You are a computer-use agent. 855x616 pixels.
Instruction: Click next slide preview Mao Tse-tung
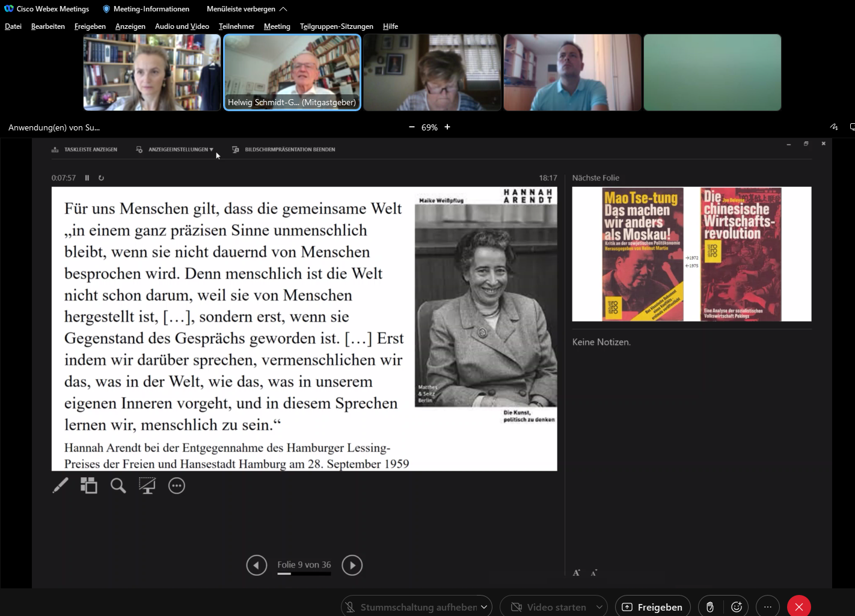click(x=691, y=254)
